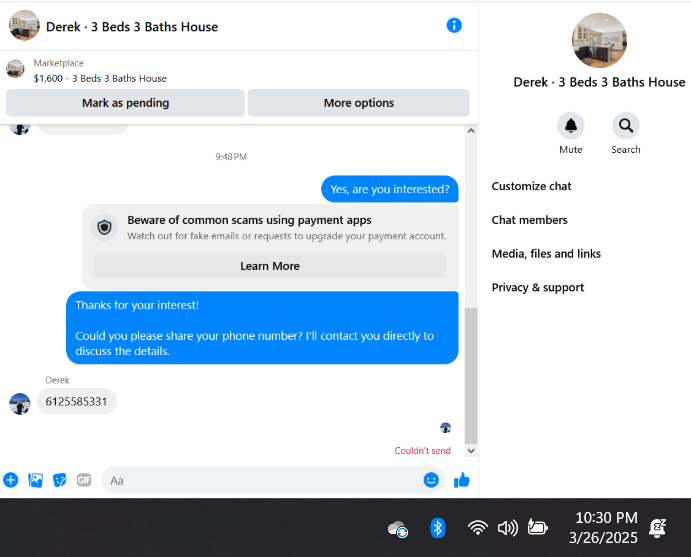
Task: Open Bluetooth from the system tray
Action: (438, 527)
